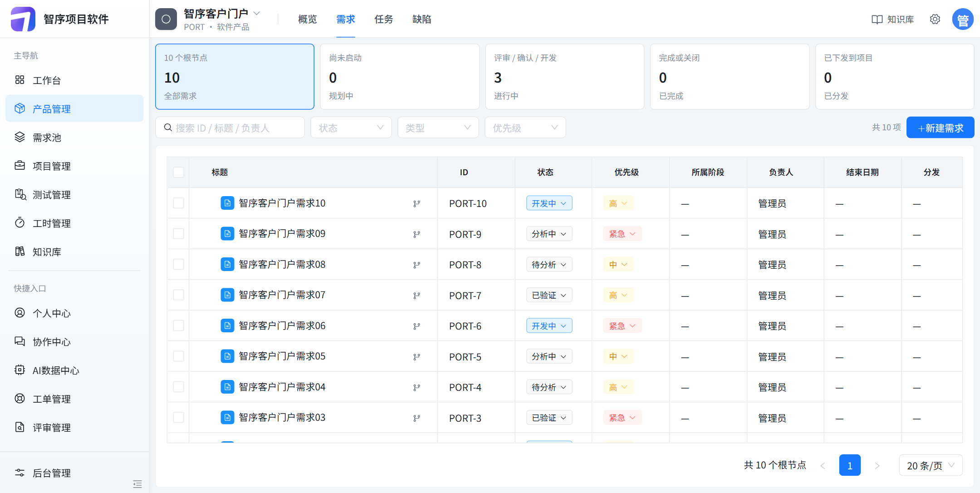Image resolution: width=980 pixels, height=493 pixels.
Task: Click the sidebar 知识库 books icon
Action: tap(20, 251)
